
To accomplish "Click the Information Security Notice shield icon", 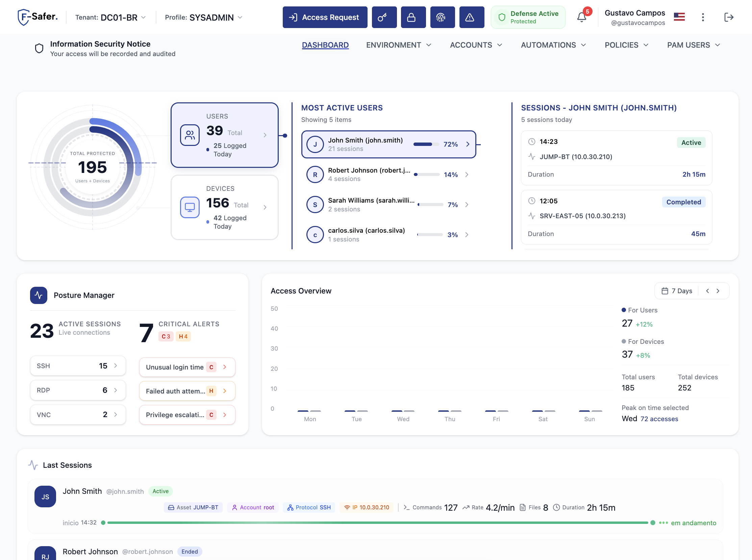I will (39, 49).
